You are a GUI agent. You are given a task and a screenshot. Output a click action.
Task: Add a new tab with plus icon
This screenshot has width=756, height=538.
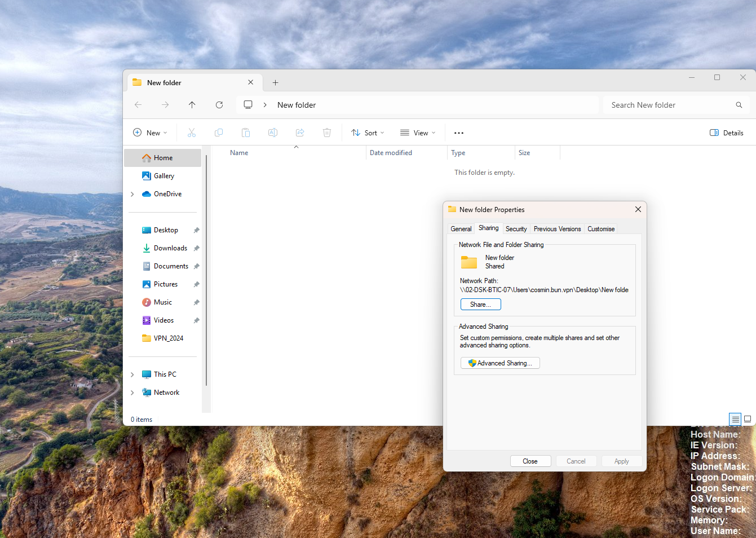point(276,82)
